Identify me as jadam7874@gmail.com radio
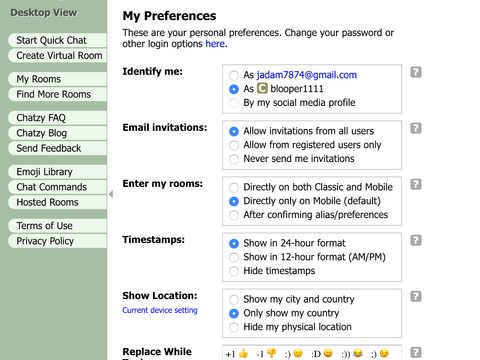 pos(234,75)
